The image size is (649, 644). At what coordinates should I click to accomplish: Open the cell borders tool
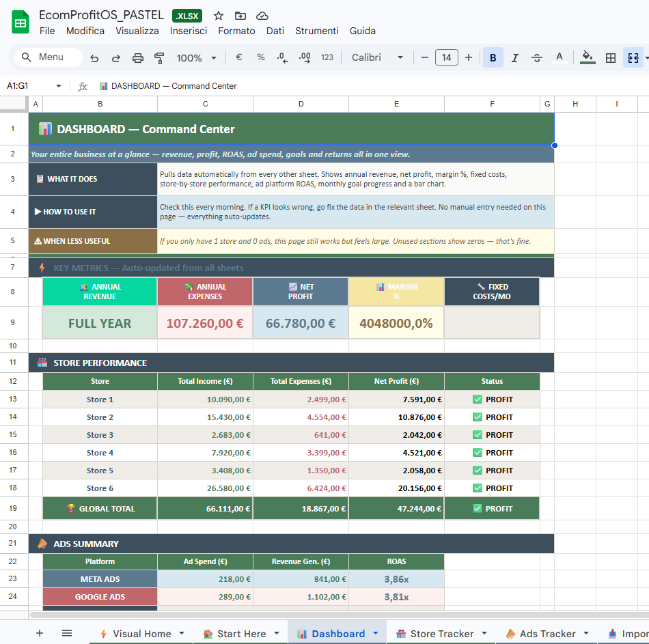(x=611, y=58)
